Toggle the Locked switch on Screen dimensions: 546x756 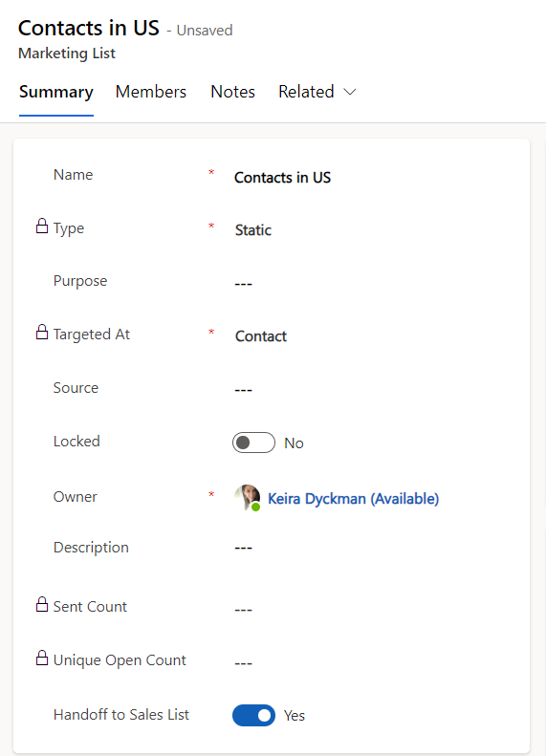pos(253,443)
